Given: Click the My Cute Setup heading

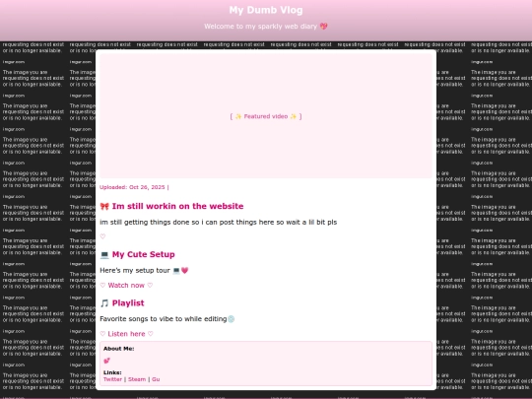Looking at the screenshot, I should point(144,254).
